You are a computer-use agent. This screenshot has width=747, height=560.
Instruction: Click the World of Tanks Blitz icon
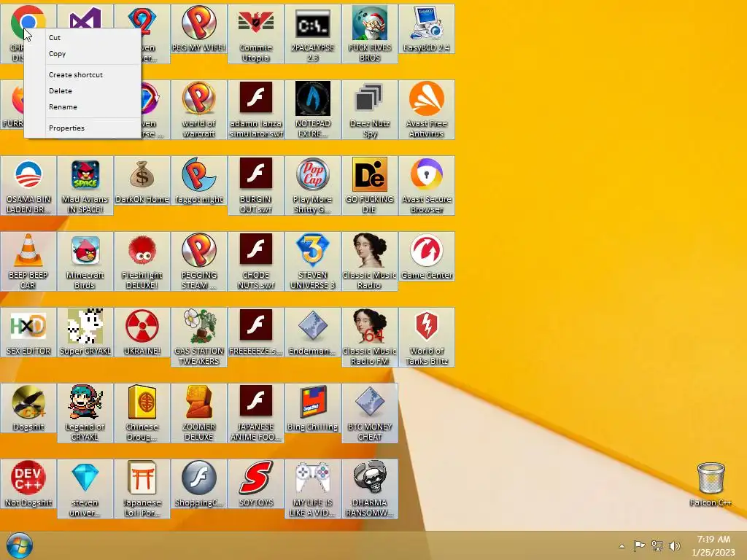point(426,337)
